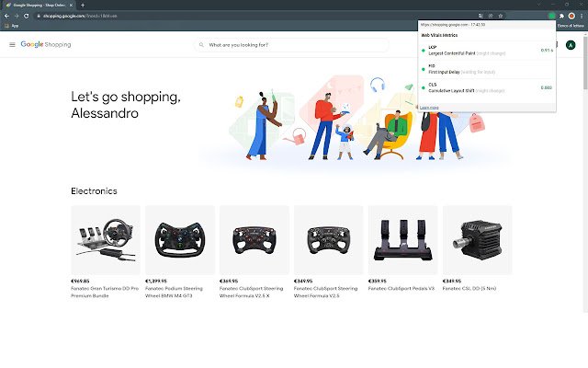This screenshot has width=588, height=368.
Task: Open the main hamburger menu
Action: (12, 45)
